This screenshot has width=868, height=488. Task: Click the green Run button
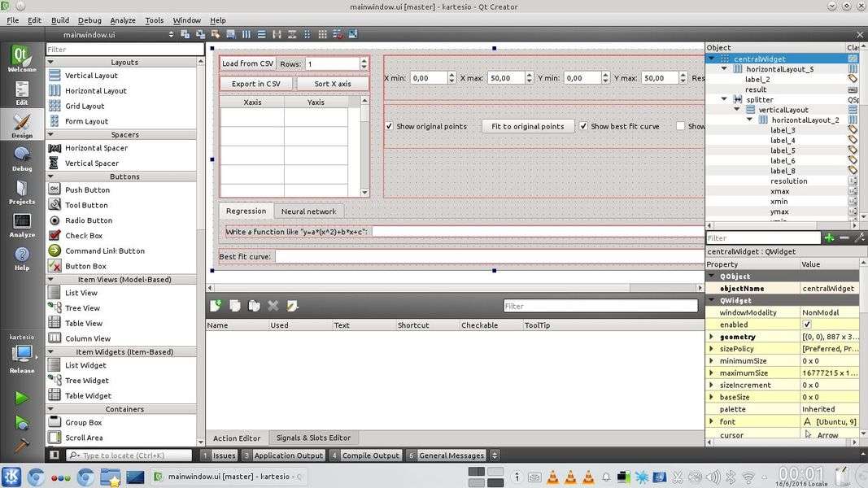(x=22, y=398)
